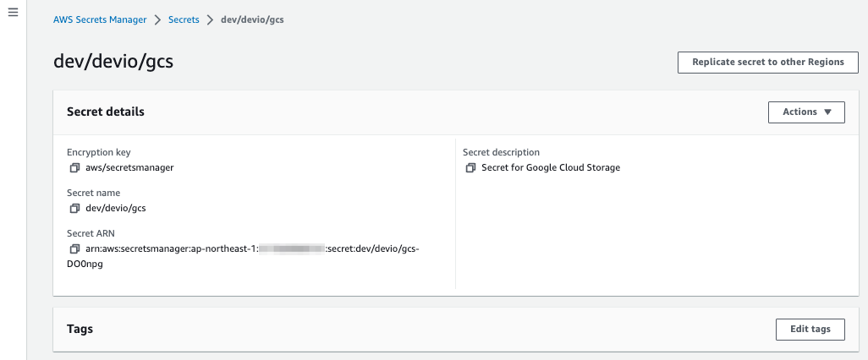868x360 pixels.
Task: Click the Tags section header
Action: coord(80,329)
